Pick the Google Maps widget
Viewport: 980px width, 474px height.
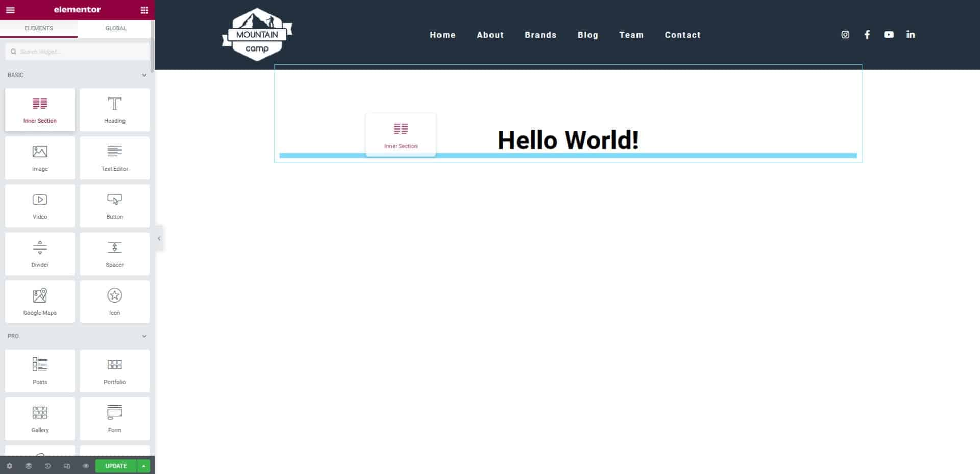pos(40,302)
